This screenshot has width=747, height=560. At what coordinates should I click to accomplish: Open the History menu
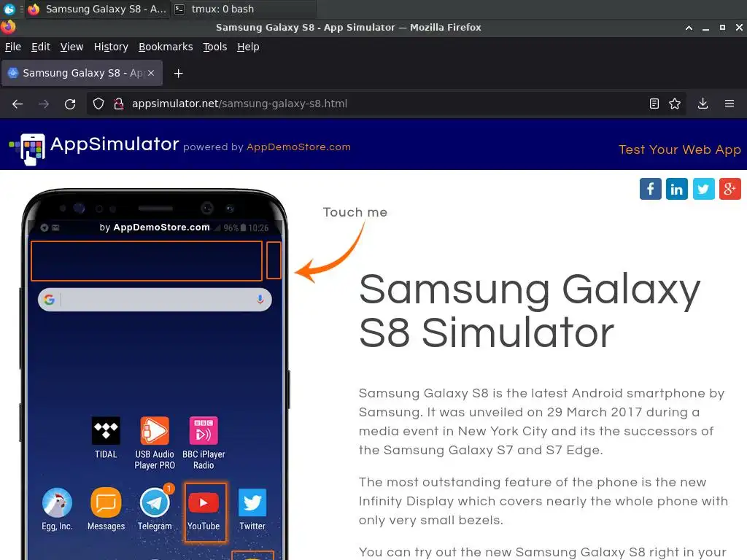point(111,47)
